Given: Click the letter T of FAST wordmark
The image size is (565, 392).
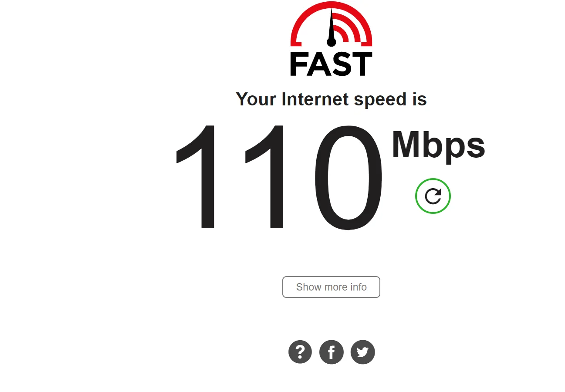Looking at the screenshot, I should tap(362, 64).
